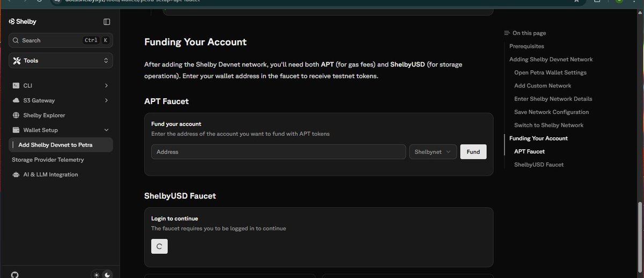Viewport: 644px width, 278px height.
Task: Go to Enter Shelby Network Details section
Action: (x=553, y=99)
